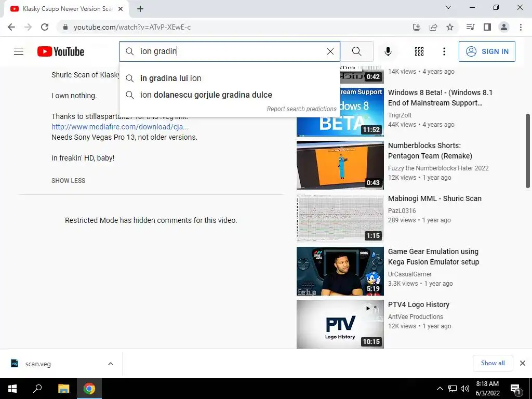Open the network tray icon
532x399 pixels.
coord(453,389)
